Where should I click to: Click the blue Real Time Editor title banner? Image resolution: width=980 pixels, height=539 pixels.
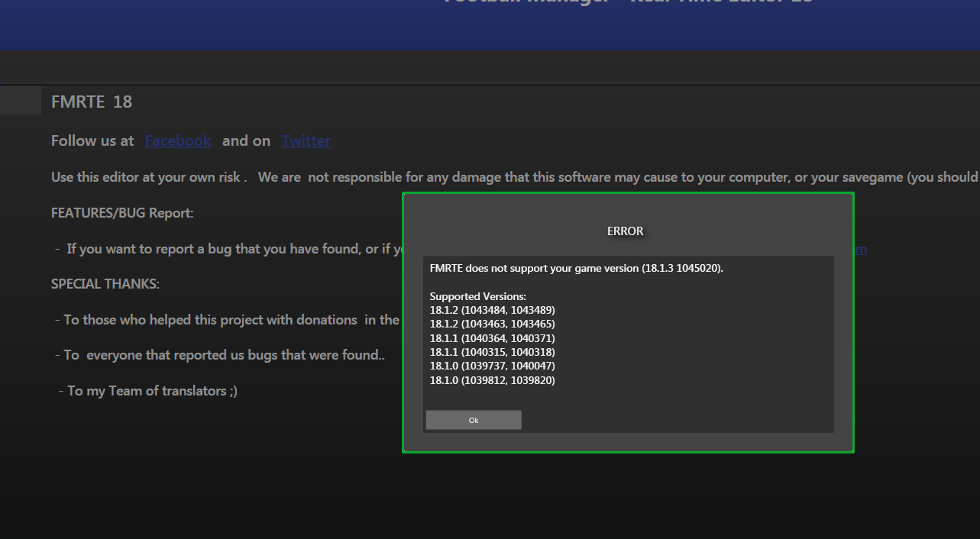tap(489, 23)
